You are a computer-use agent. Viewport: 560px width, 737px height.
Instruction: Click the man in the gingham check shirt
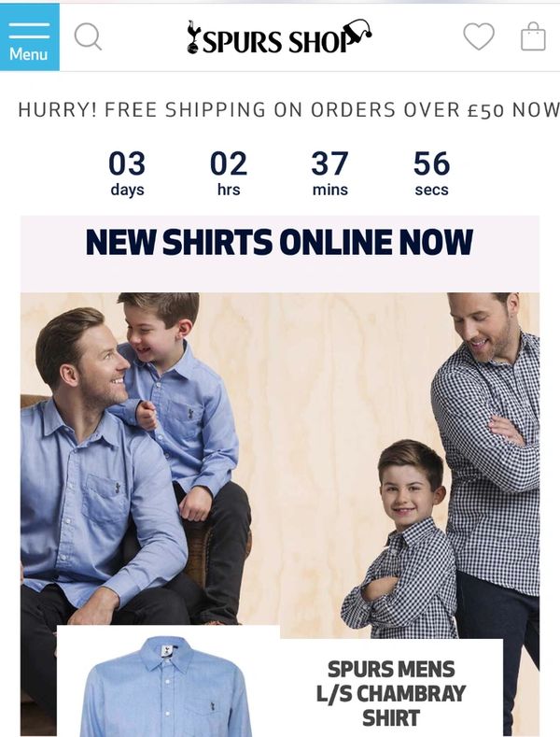(x=488, y=470)
